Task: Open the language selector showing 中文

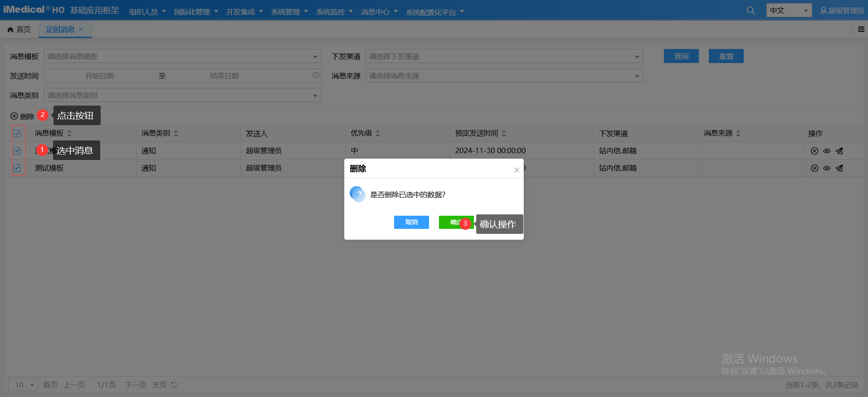Action: [789, 10]
